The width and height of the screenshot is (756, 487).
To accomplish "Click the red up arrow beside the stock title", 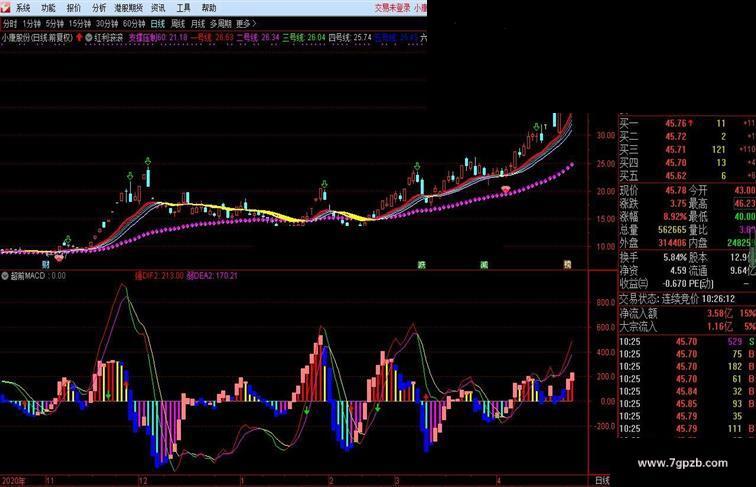I will coord(79,37).
